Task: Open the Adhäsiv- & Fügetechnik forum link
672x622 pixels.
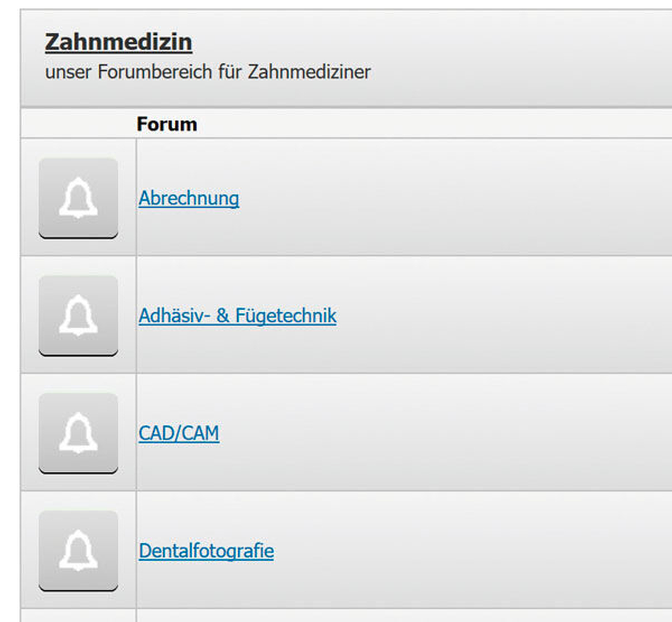Action: point(237,316)
